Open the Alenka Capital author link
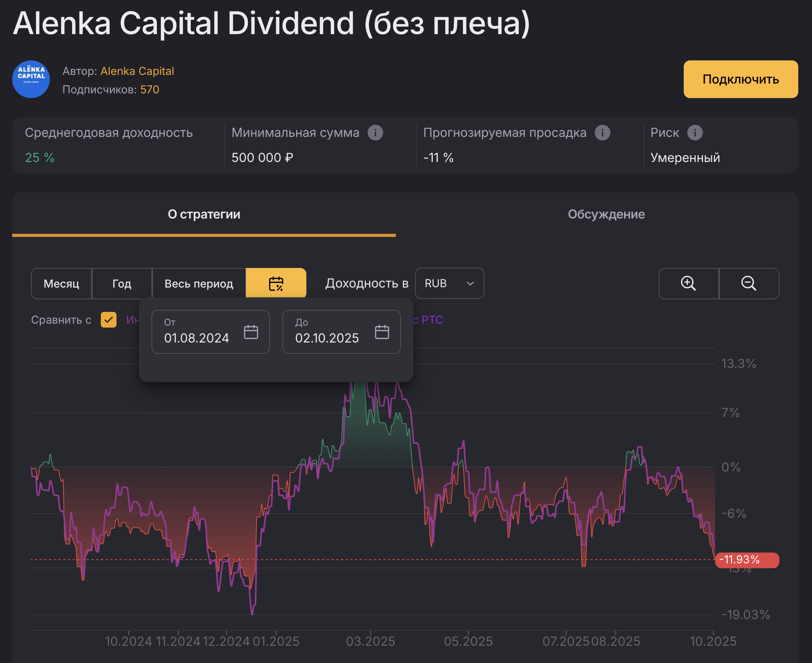Image resolution: width=812 pixels, height=663 pixels. click(x=137, y=71)
